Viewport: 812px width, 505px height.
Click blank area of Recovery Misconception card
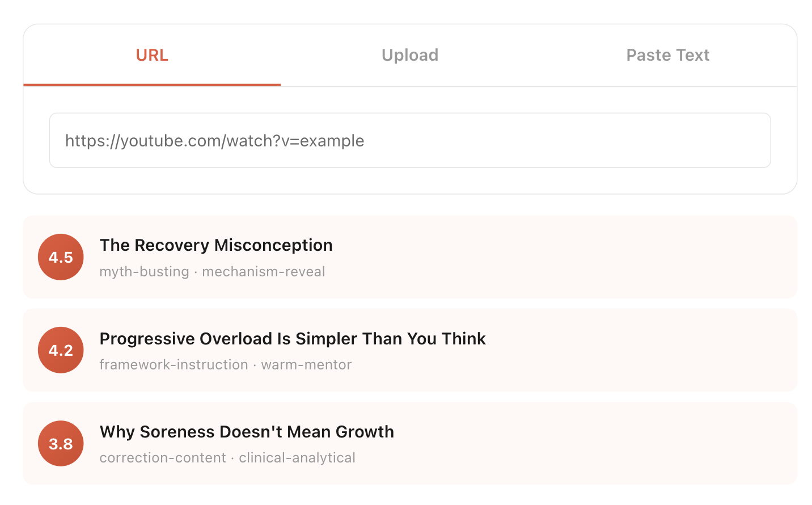click(567, 257)
